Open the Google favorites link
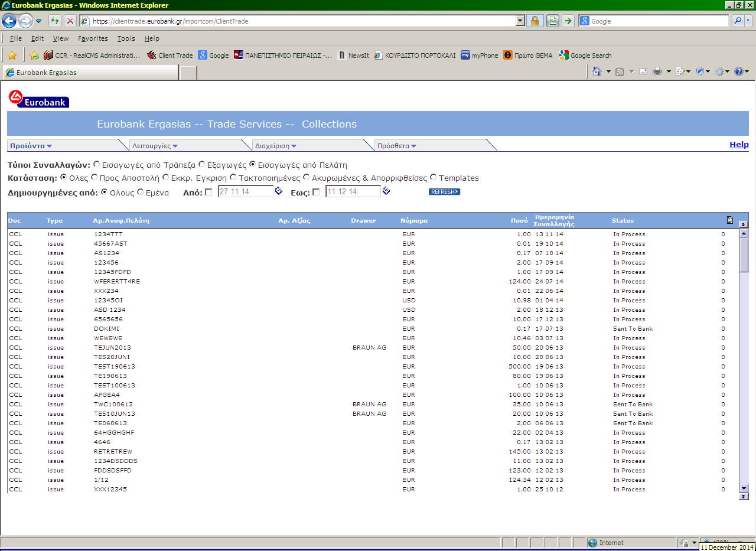Screen dimensions: 756x551 click(214, 56)
